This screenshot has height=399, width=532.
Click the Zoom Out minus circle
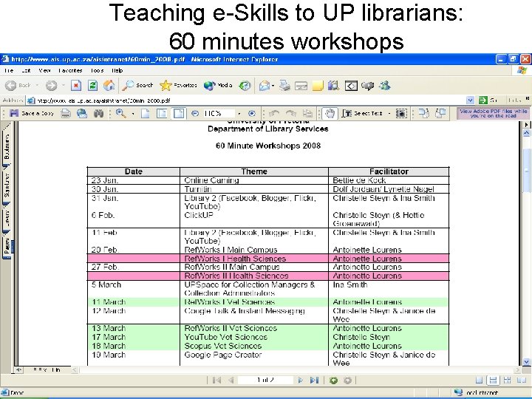[x=195, y=113]
